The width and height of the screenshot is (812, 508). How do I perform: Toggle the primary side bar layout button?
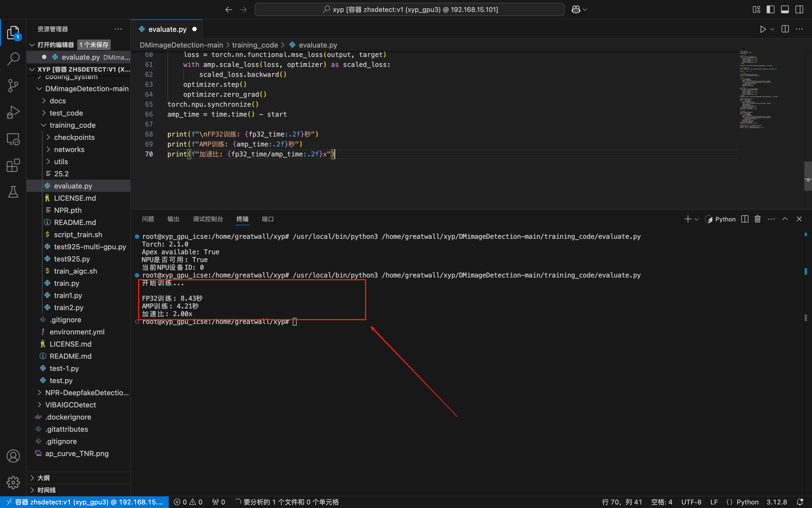(770, 9)
